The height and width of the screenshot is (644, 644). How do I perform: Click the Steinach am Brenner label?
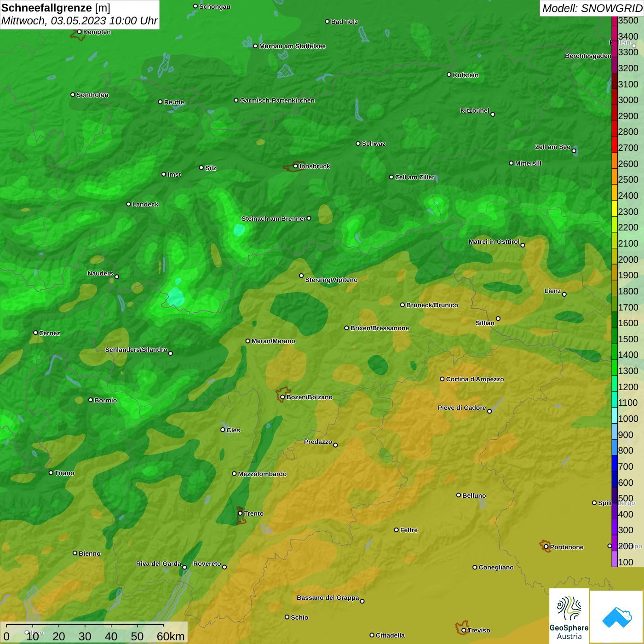point(274,218)
